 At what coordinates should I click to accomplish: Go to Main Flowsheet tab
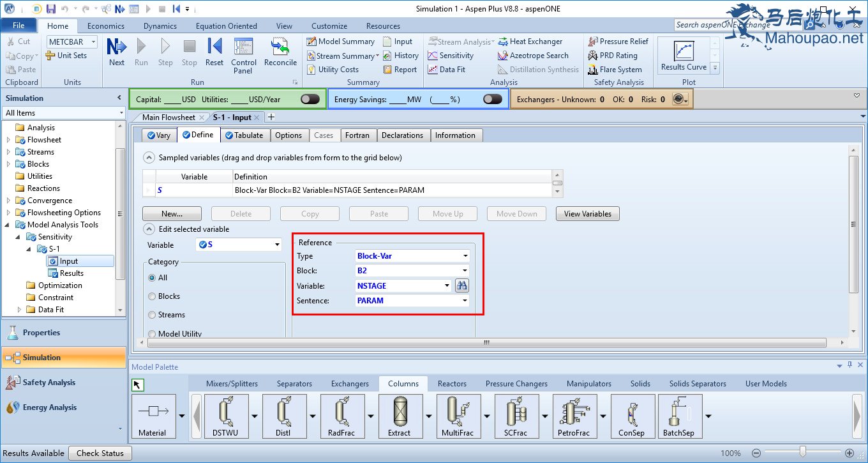tap(168, 118)
